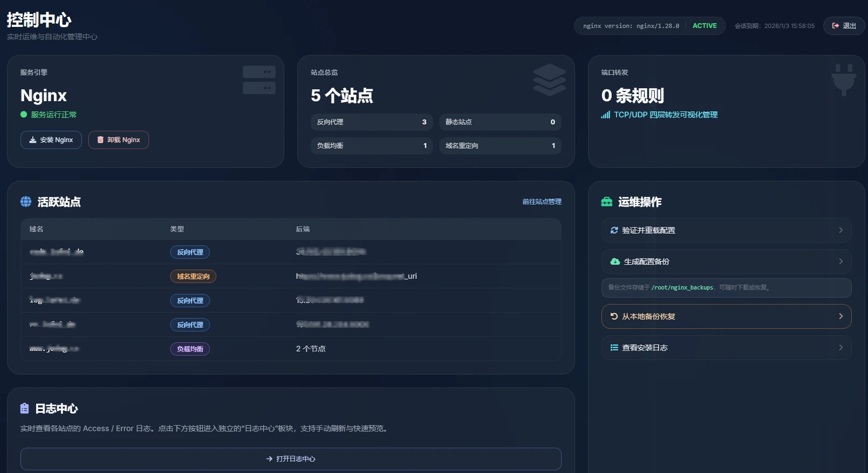Screen dimensions: 868x473
Task: Click the green status dot for 服务运行正常
Action: [24, 115]
